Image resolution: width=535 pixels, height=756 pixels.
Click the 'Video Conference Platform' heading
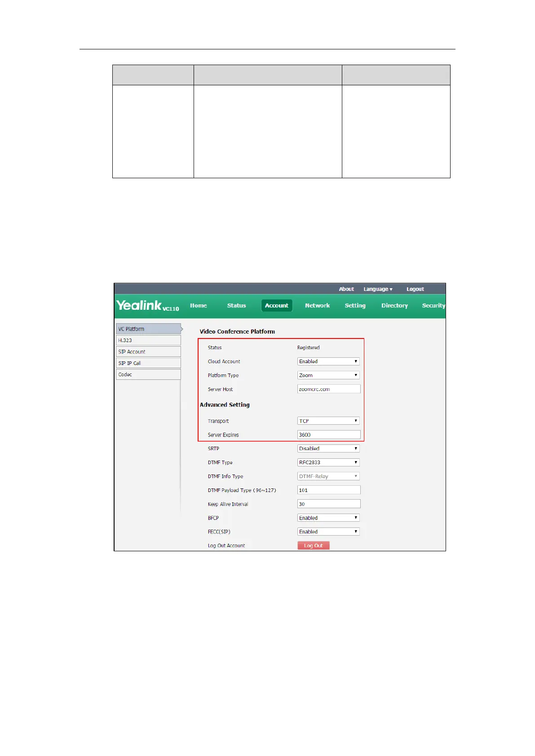(x=237, y=332)
